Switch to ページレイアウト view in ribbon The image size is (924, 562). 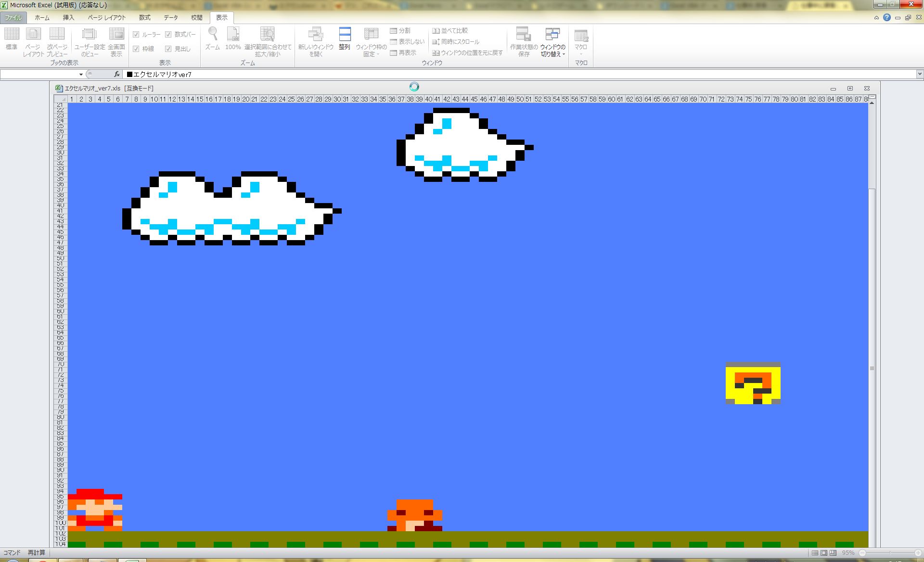point(33,41)
